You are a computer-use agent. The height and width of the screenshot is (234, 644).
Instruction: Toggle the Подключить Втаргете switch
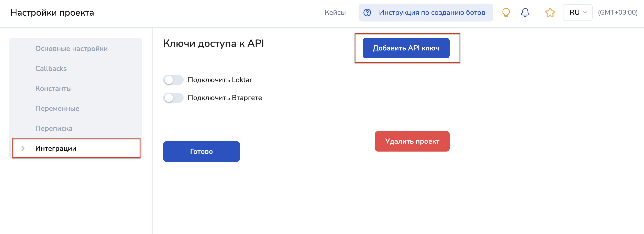(173, 98)
